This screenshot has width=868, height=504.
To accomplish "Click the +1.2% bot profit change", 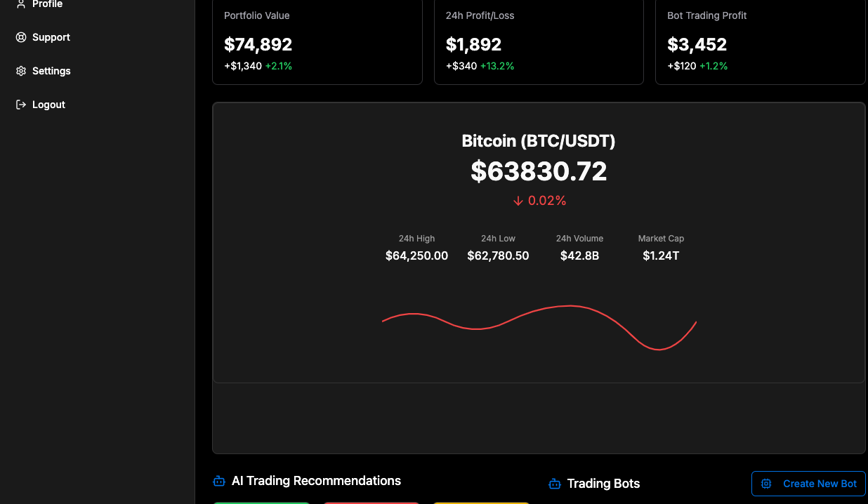I will (714, 66).
